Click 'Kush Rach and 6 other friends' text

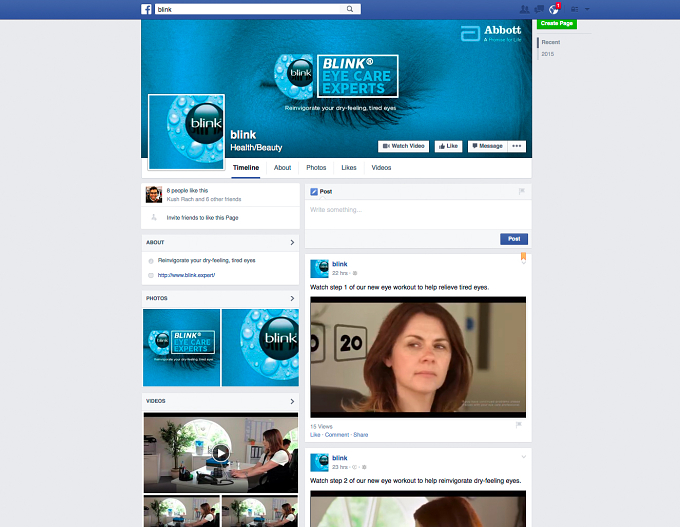tap(204, 199)
